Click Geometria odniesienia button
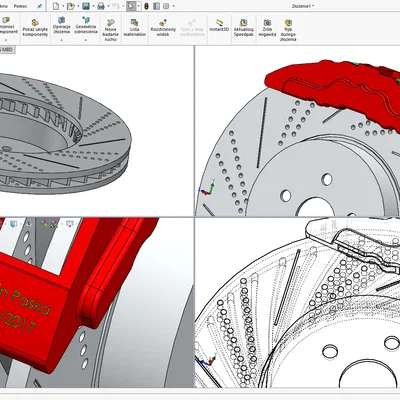 [86, 25]
